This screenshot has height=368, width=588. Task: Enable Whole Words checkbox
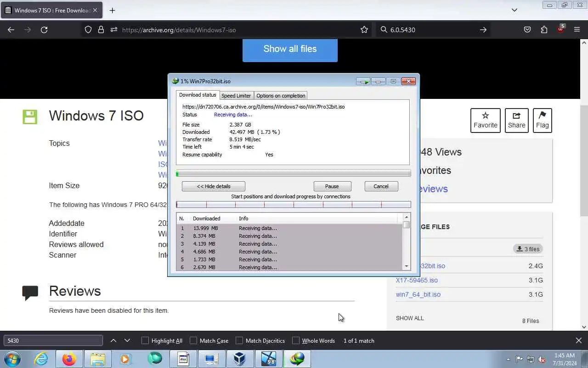click(296, 341)
